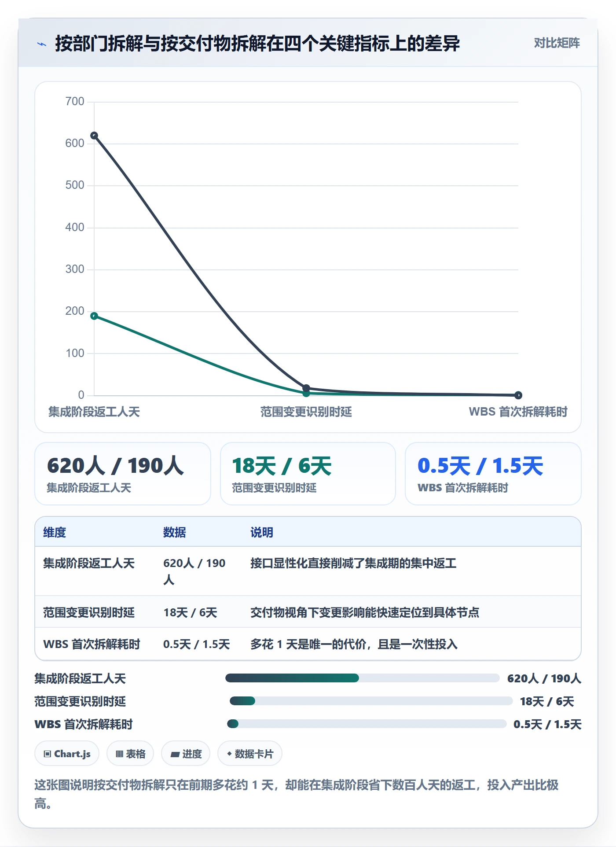Click the lightning icon beside the title

(x=42, y=44)
